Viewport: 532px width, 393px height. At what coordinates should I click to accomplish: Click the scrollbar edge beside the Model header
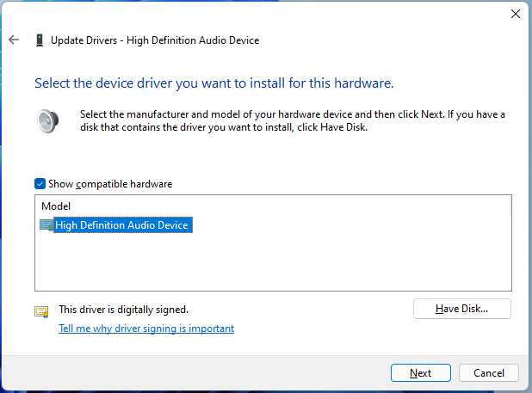click(510, 206)
